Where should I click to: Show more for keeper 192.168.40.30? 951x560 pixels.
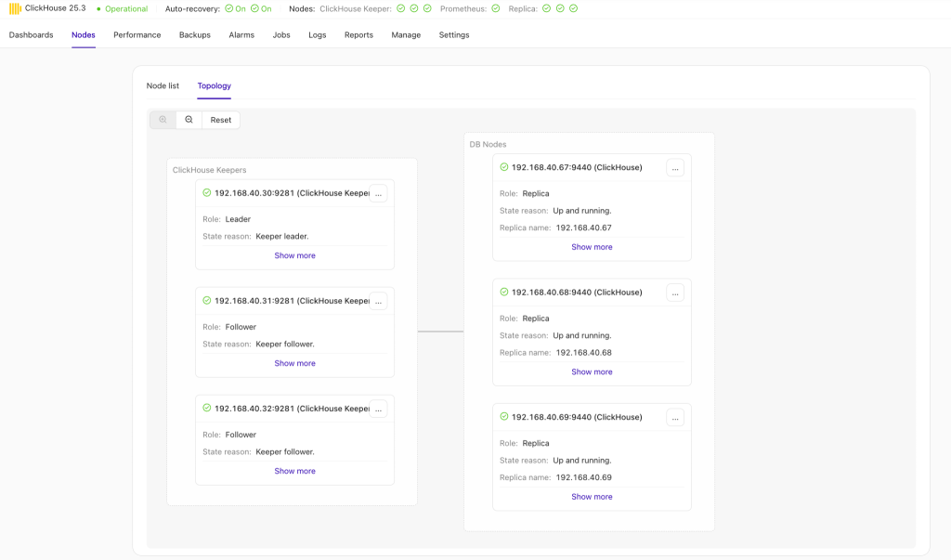294,255
